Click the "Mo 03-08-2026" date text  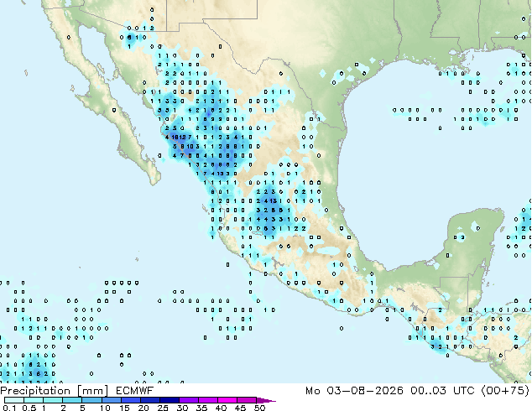click(354, 391)
